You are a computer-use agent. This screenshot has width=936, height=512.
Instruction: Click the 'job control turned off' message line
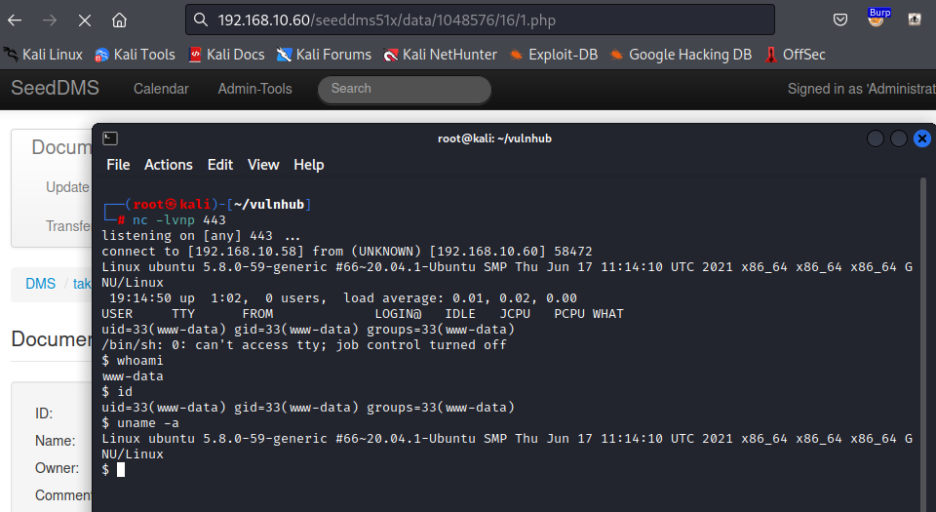304,345
